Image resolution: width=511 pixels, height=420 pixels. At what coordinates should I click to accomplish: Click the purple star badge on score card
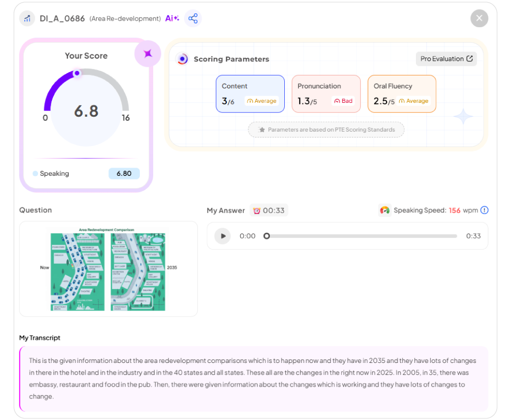click(x=148, y=53)
